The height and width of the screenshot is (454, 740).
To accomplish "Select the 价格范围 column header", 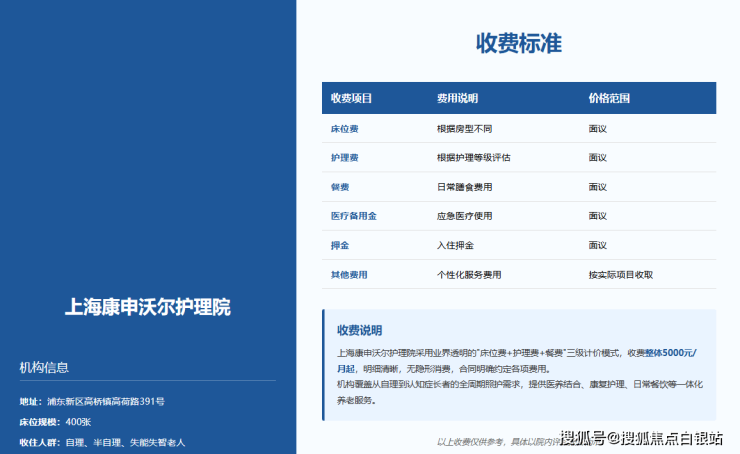I will click(x=609, y=98).
